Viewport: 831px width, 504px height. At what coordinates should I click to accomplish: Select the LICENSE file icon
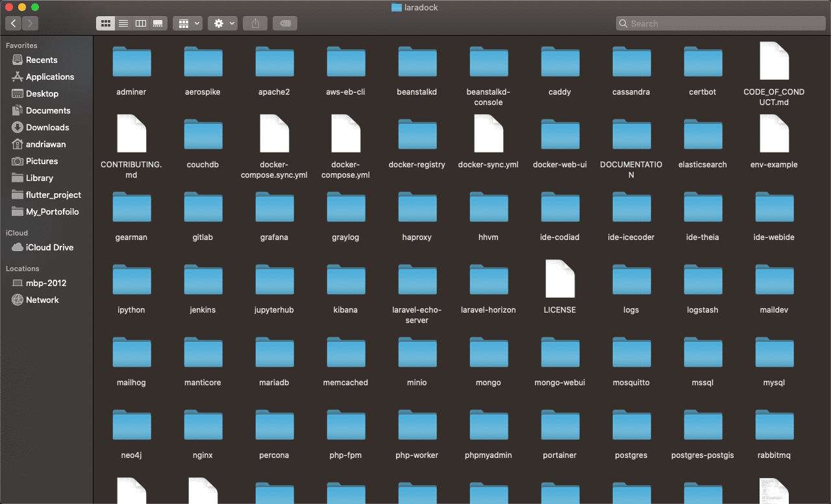tap(560, 279)
